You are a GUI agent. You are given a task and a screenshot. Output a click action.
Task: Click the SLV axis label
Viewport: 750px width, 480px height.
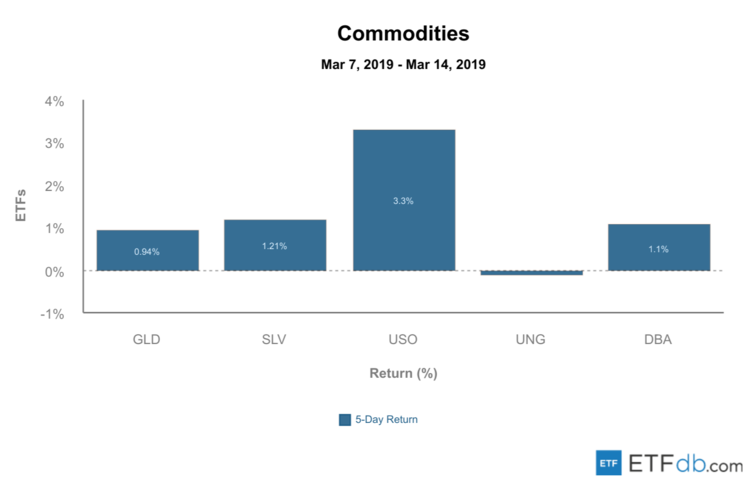[x=275, y=339]
